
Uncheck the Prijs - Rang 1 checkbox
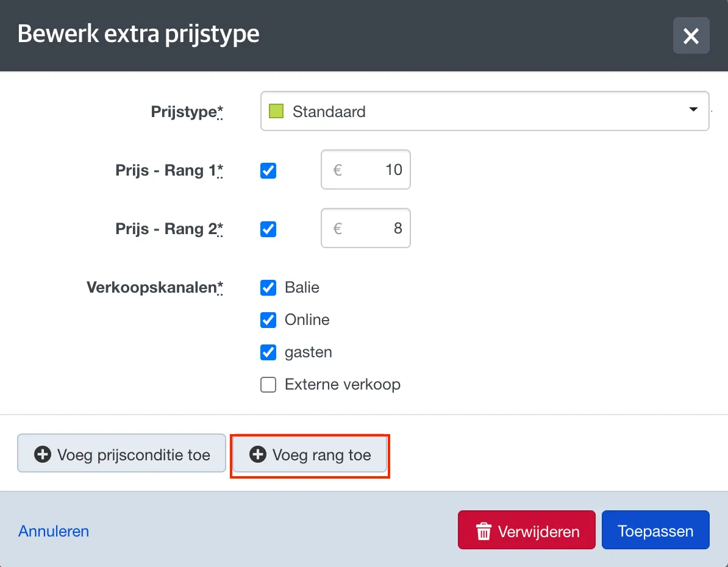(x=268, y=171)
